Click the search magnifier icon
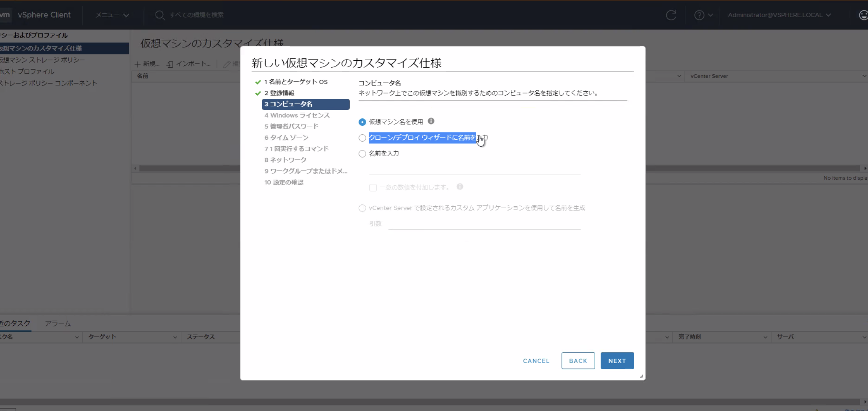Viewport: 868px width, 411px height. click(160, 15)
